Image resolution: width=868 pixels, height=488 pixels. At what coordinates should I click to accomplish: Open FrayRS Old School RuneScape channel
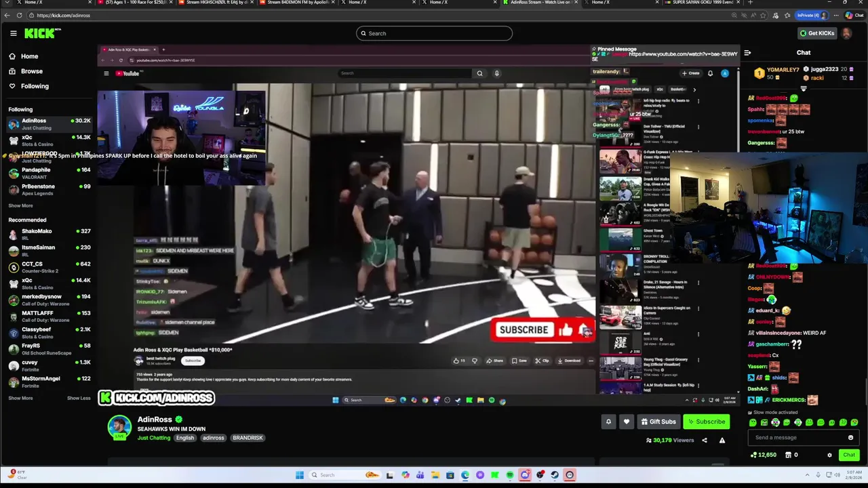coord(49,349)
